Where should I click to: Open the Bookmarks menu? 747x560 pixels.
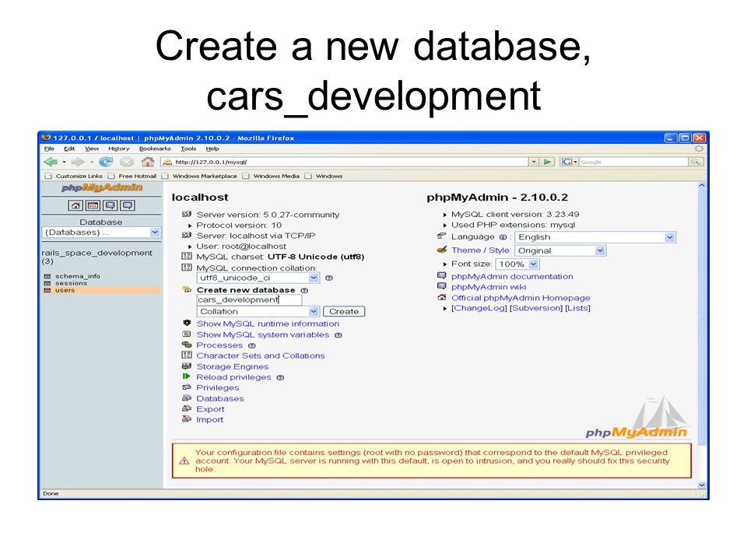click(155, 149)
